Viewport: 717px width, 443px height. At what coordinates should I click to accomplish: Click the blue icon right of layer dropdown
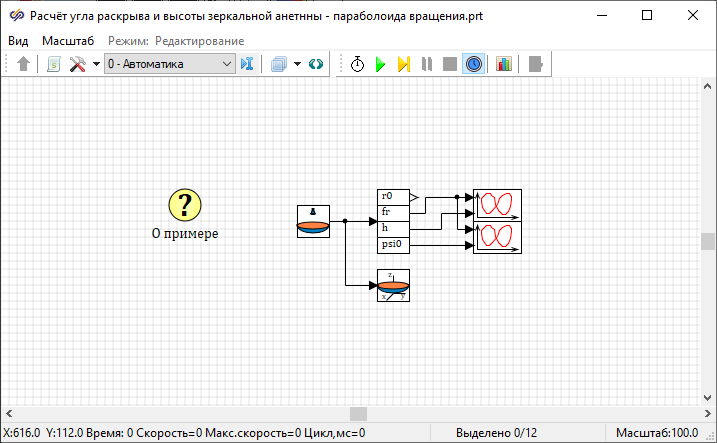[x=248, y=64]
